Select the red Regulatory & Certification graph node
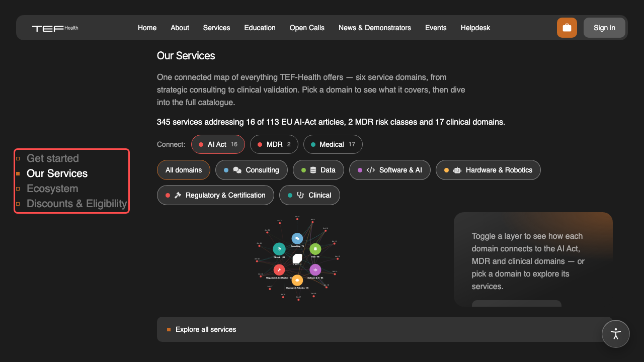The width and height of the screenshot is (644, 362). [x=279, y=270]
